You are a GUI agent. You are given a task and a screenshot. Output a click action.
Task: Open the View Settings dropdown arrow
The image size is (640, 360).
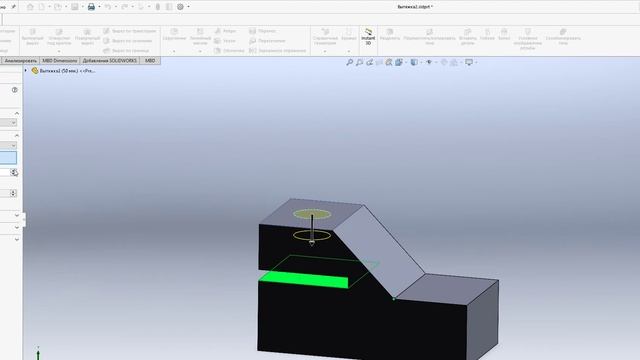pos(476,62)
